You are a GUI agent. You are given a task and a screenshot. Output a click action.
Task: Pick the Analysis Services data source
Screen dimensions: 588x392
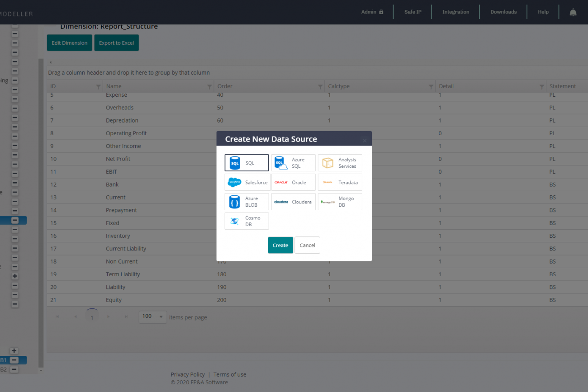click(340, 163)
